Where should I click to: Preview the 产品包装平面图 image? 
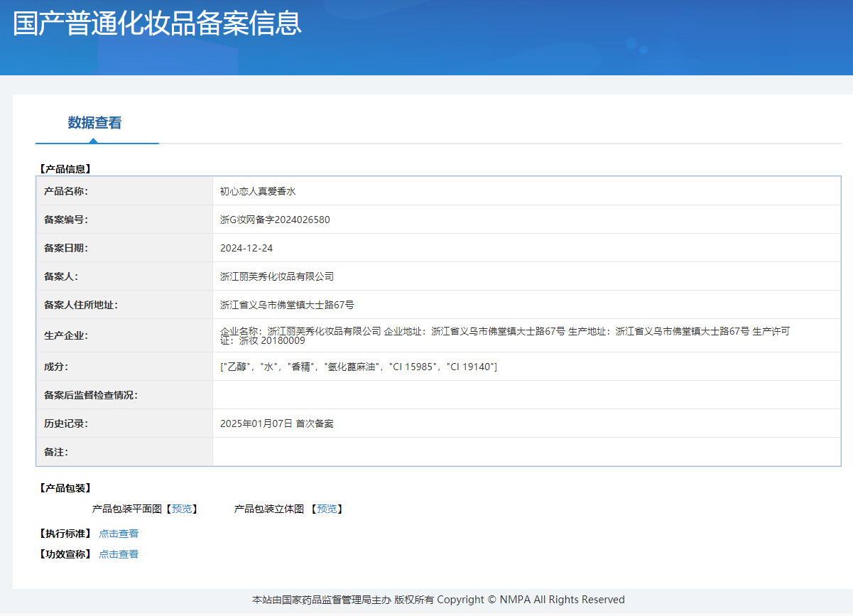tap(182, 509)
